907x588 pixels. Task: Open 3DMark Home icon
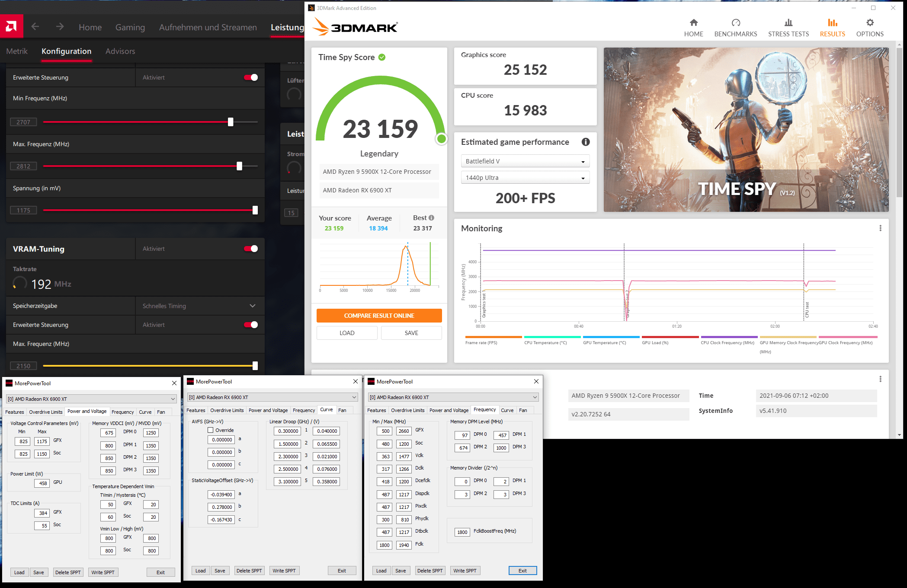point(693,22)
